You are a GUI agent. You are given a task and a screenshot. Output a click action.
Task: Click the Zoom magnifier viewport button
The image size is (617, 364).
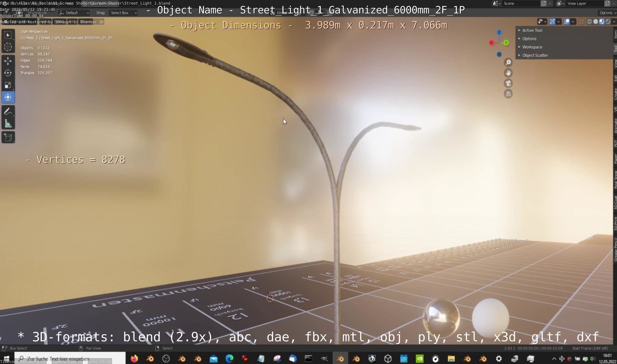508,62
